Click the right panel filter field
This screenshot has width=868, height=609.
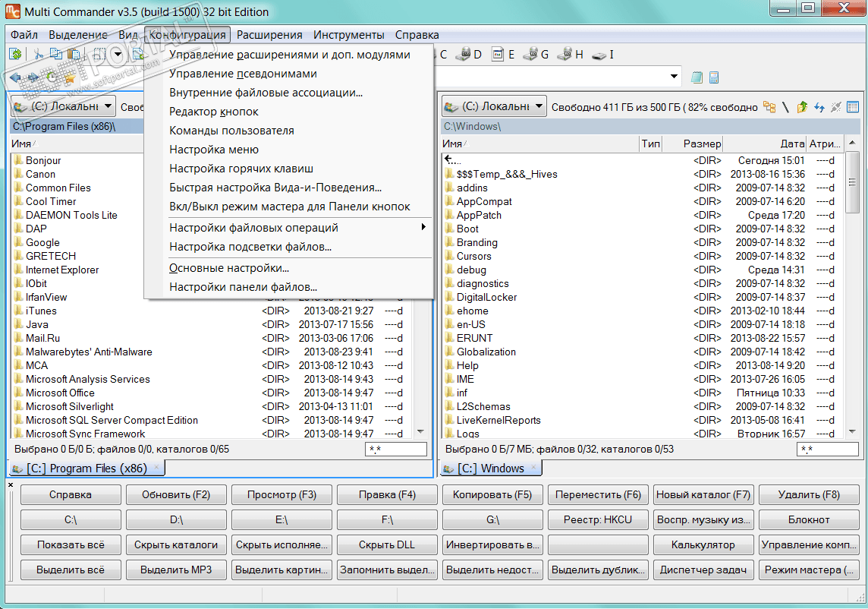point(828,449)
